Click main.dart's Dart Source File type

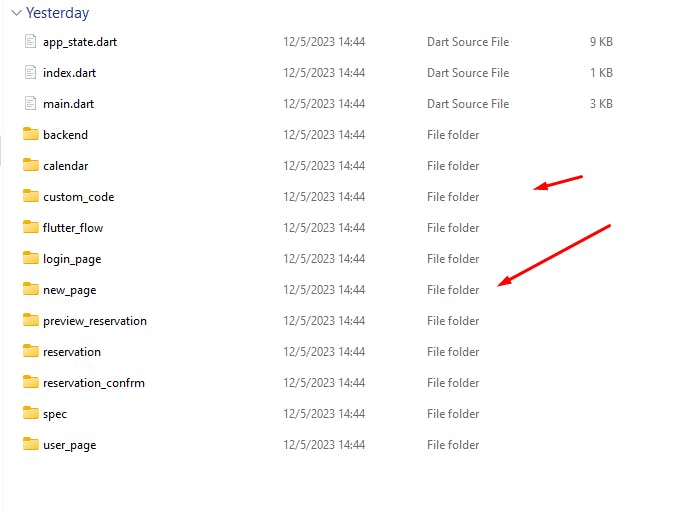pyautogui.click(x=468, y=104)
